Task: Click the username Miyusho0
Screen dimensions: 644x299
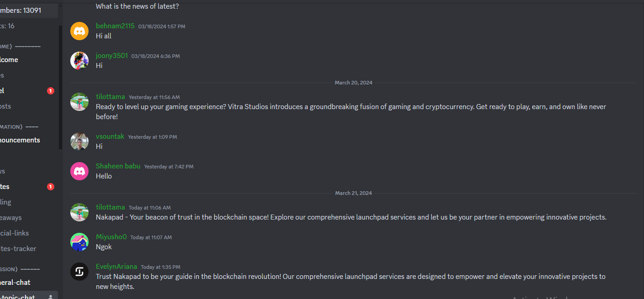Action: [x=111, y=237]
